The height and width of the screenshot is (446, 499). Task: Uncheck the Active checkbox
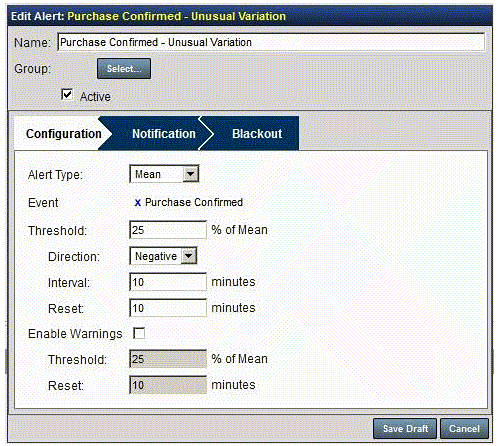pyautogui.click(x=67, y=94)
